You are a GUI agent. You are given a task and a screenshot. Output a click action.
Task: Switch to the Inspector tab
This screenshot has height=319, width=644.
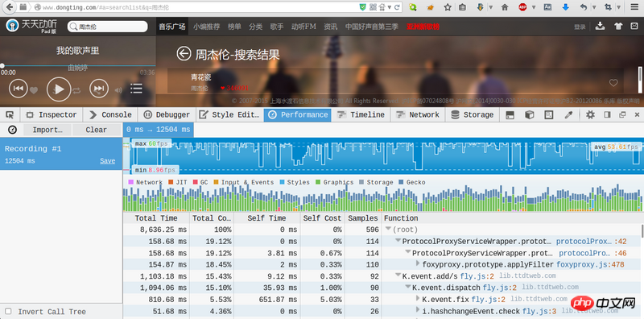point(52,114)
